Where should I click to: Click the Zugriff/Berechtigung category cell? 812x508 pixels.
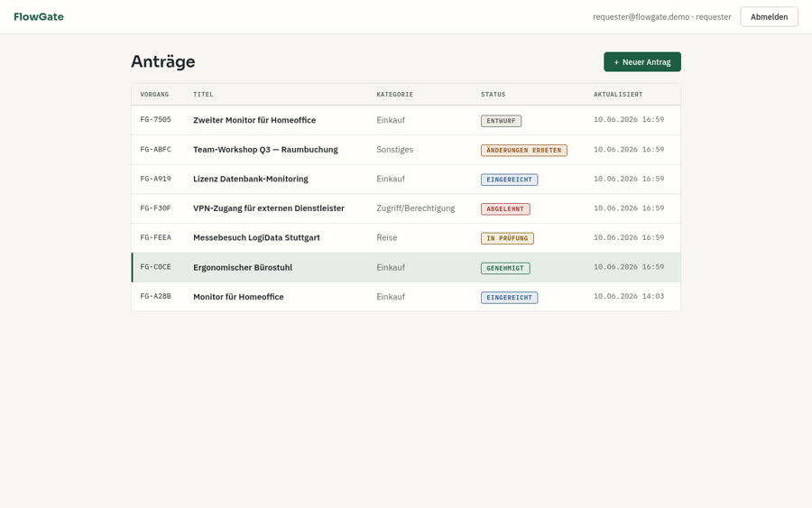coord(416,208)
